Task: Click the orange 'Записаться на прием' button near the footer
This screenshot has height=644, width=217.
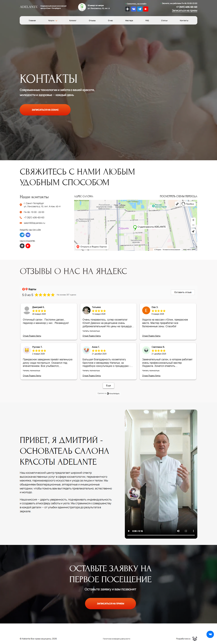Action: [110, 603]
